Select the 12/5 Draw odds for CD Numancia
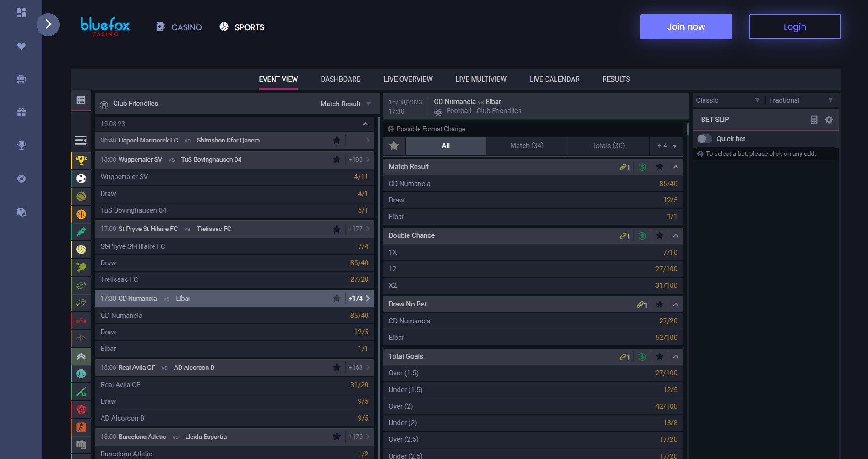Image resolution: width=868 pixels, height=459 pixels. pyautogui.click(x=533, y=200)
